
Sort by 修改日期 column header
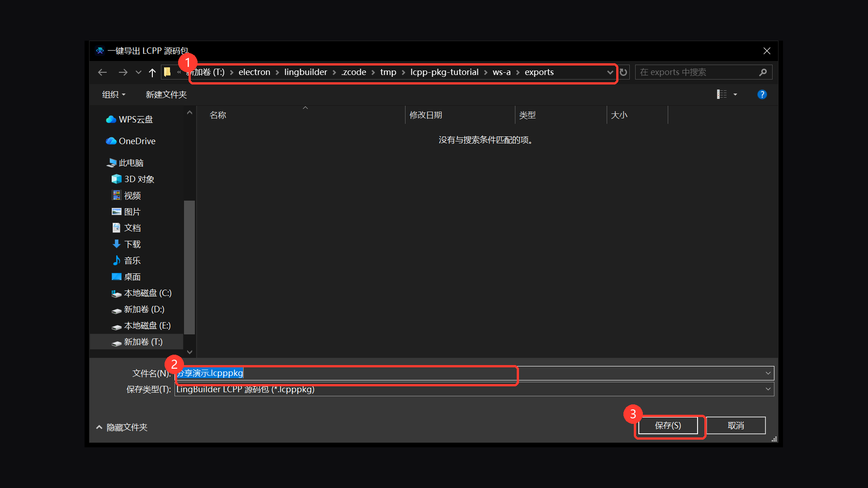click(460, 115)
